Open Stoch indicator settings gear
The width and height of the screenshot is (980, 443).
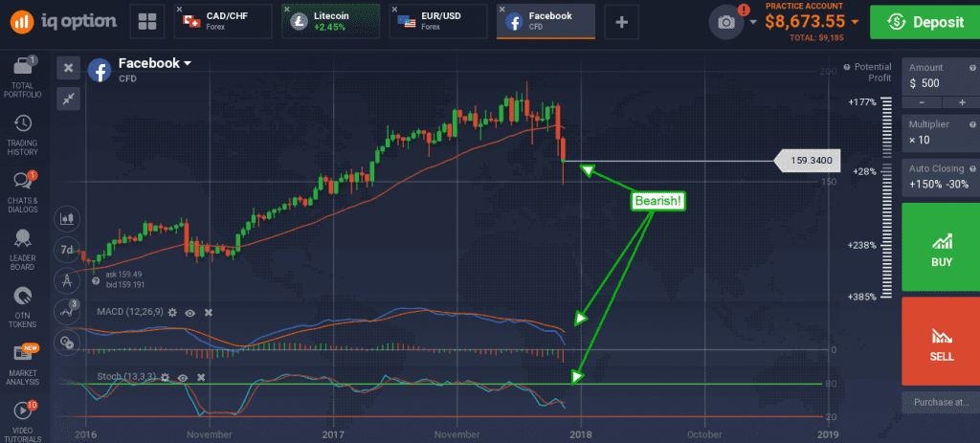click(x=165, y=377)
